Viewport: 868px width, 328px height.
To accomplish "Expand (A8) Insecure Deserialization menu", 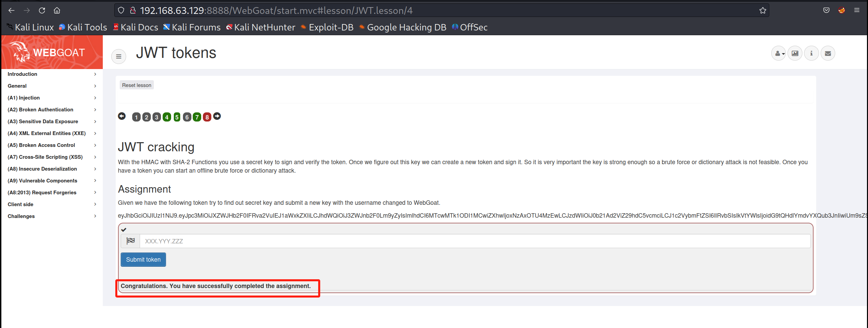I will [x=52, y=169].
